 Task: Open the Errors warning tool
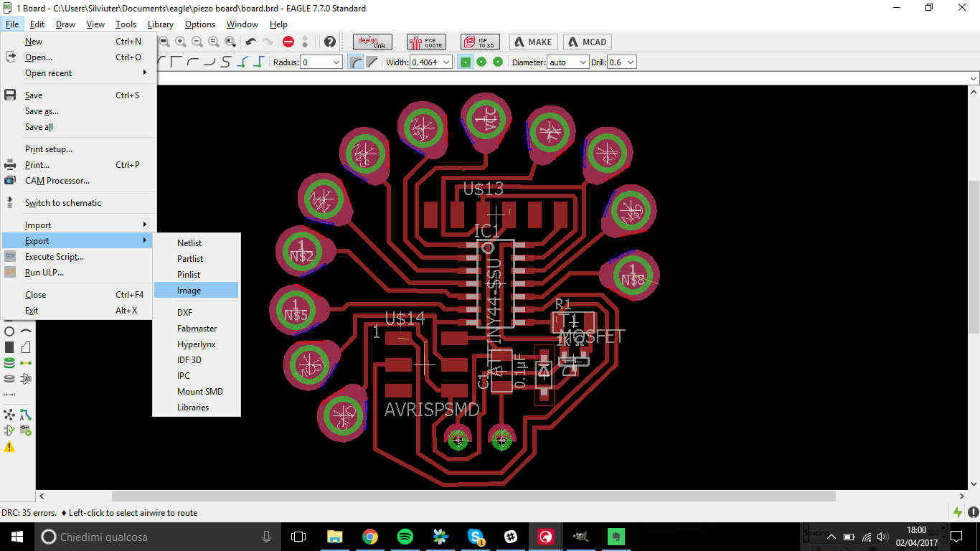pyautogui.click(x=9, y=446)
